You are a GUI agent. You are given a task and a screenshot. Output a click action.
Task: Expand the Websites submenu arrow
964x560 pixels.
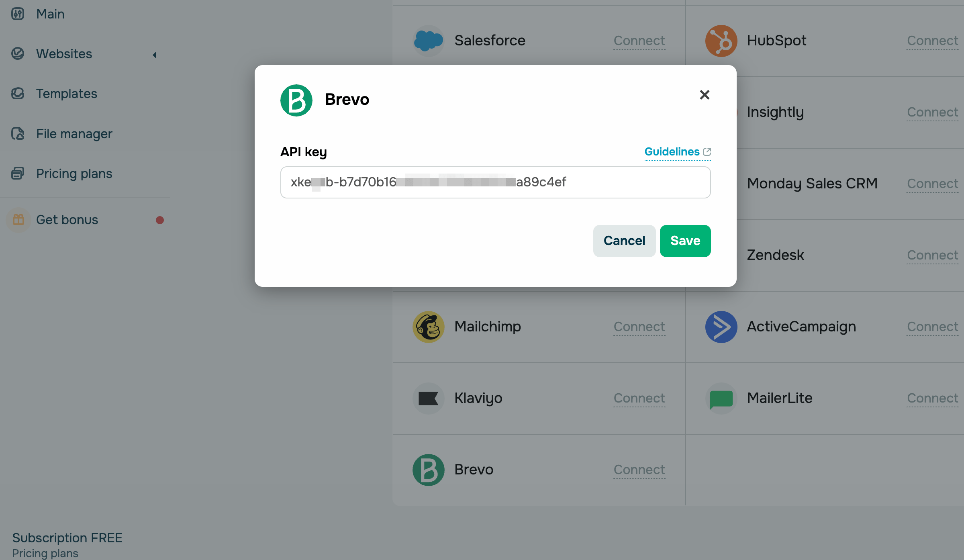154,55
